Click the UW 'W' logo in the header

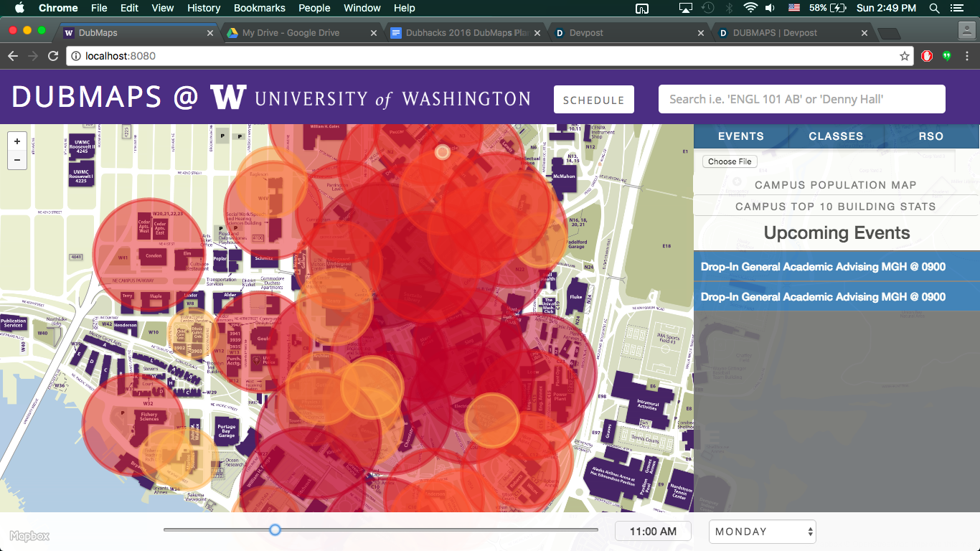228,96
